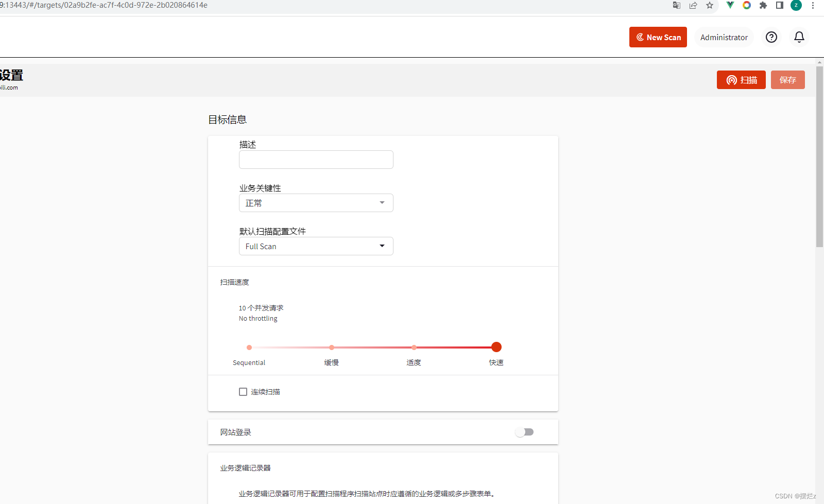The image size is (824, 504).
Task: Click the share icon in the address bar
Action: (x=693, y=6)
